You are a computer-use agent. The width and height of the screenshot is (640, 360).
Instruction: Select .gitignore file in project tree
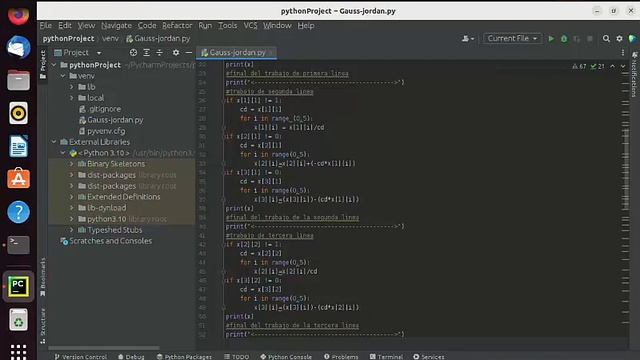click(x=100, y=109)
